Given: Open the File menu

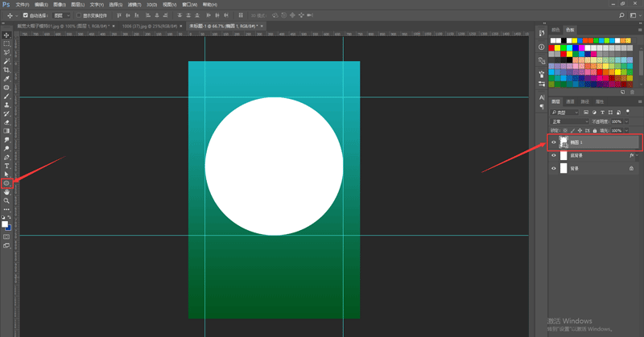Looking at the screenshot, I should 23,5.
